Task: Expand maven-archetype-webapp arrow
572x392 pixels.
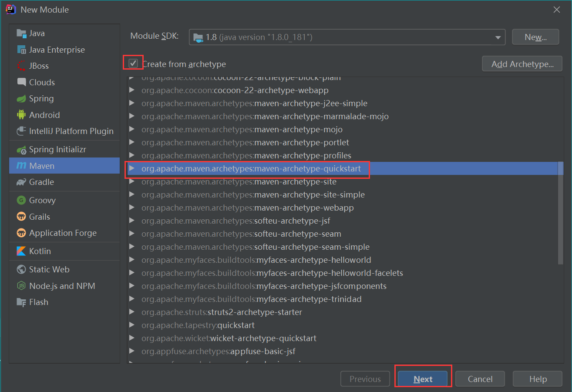Action: click(x=132, y=208)
